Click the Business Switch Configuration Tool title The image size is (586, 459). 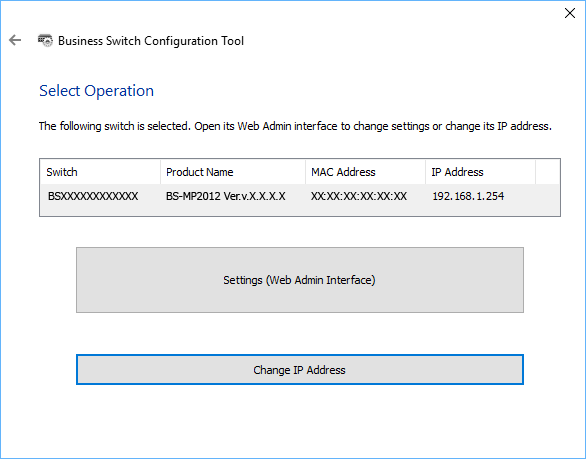(151, 41)
